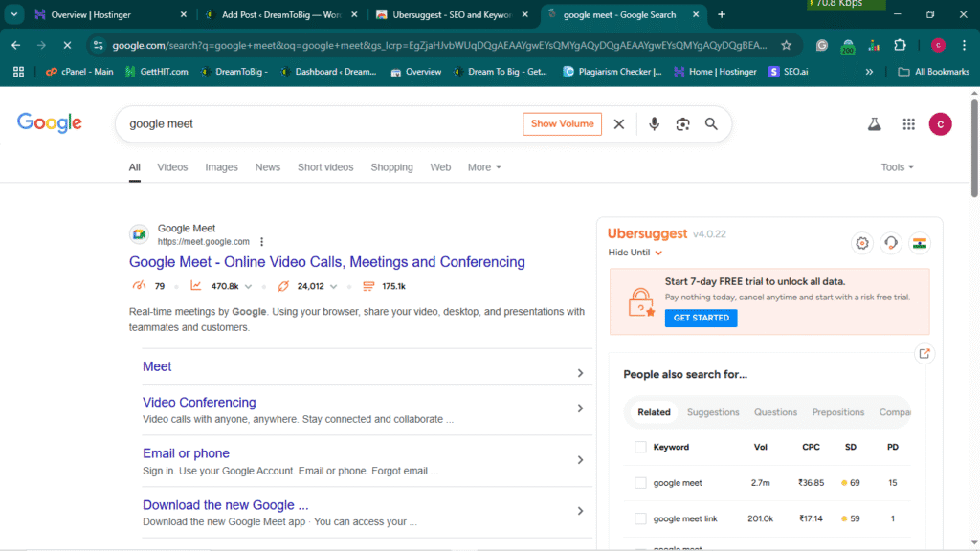Click the page vertical scrollbar
The width and height of the screenshot is (980, 551).
point(973,287)
